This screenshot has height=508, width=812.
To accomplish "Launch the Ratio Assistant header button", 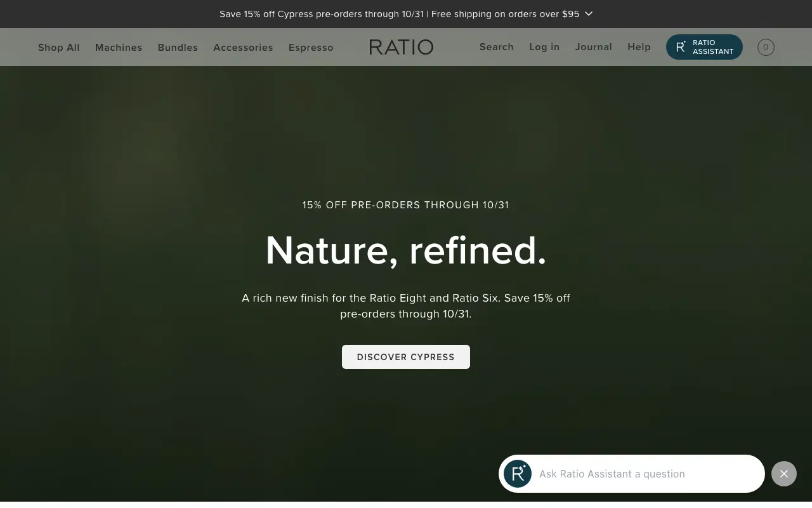I will (x=704, y=47).
